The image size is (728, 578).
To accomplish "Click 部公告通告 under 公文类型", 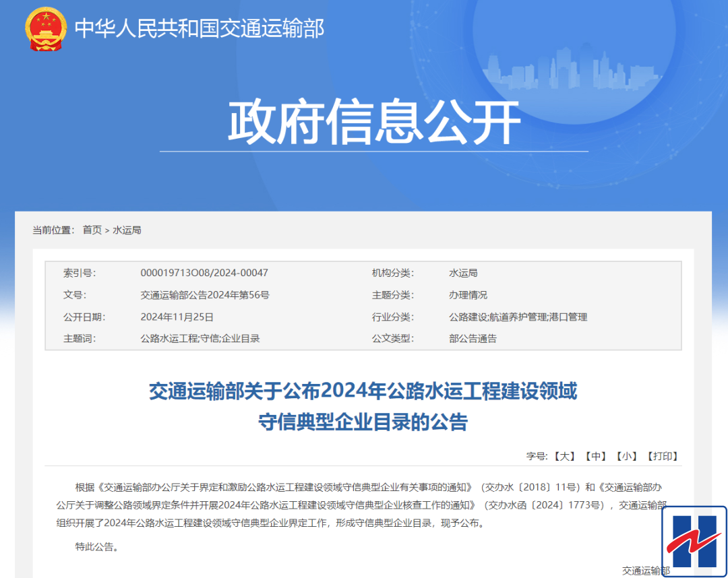I will 473,338.
